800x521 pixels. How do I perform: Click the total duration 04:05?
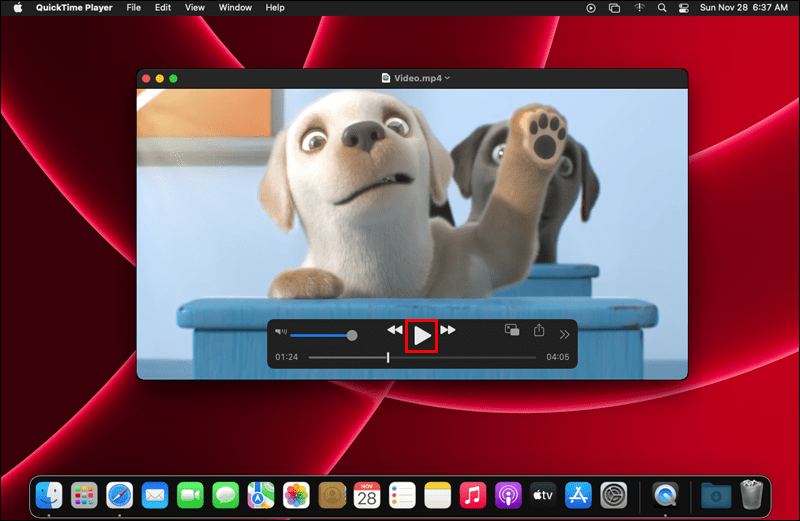[x=558, y=357]
